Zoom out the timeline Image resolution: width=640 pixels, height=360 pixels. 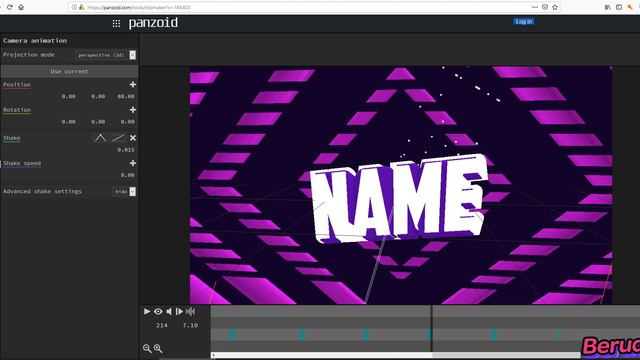coord(147,349)
